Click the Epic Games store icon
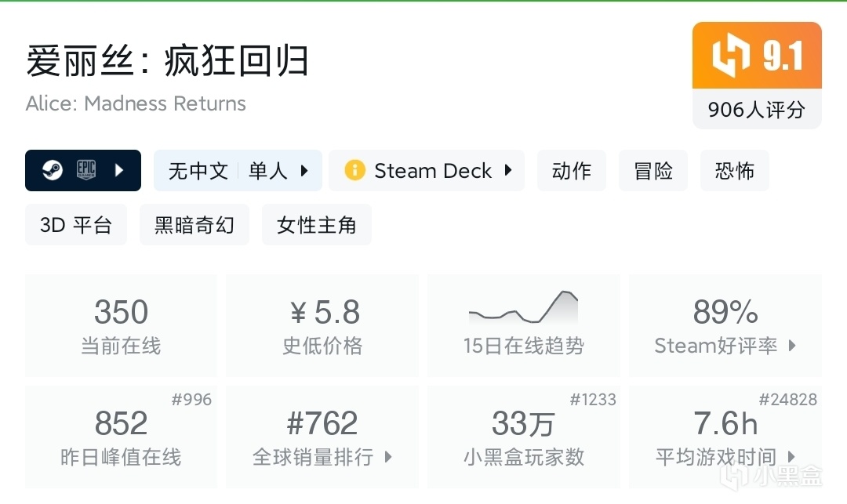 85,170
